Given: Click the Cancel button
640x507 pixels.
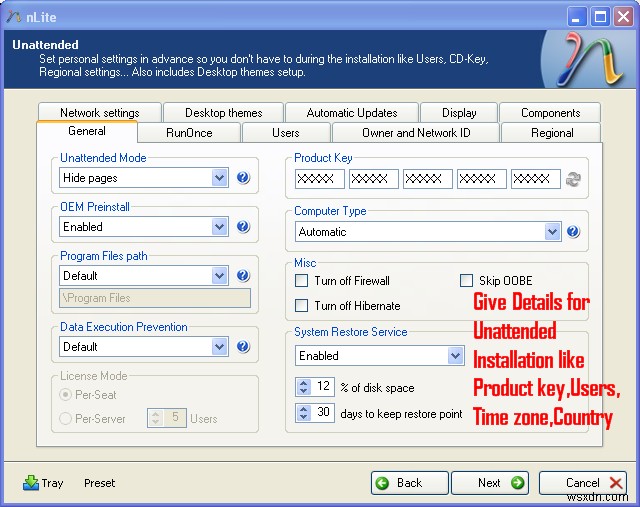Looking at the screenshot, I should [582, 483].
